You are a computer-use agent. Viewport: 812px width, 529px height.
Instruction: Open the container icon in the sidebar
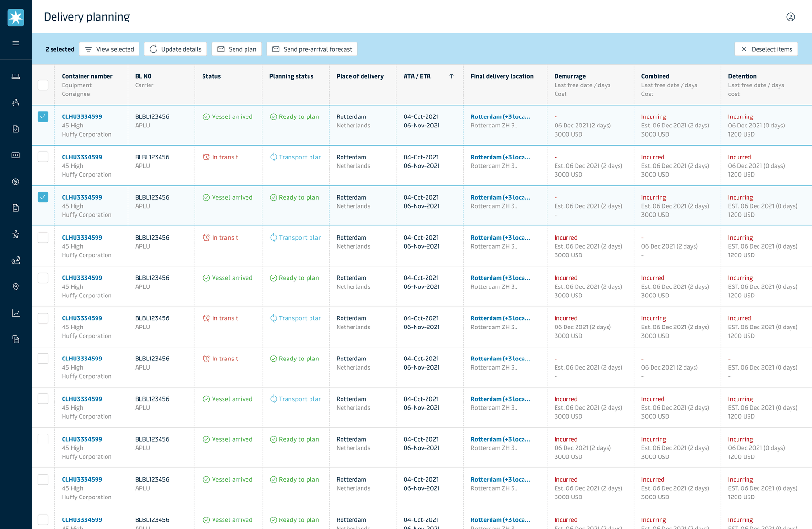pos(16,155)
